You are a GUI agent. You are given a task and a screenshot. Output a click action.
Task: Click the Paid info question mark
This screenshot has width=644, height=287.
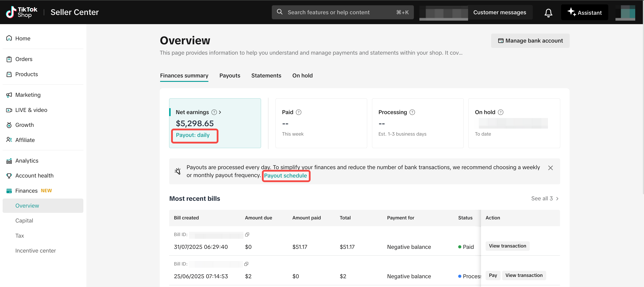click(x=299, y=112)
